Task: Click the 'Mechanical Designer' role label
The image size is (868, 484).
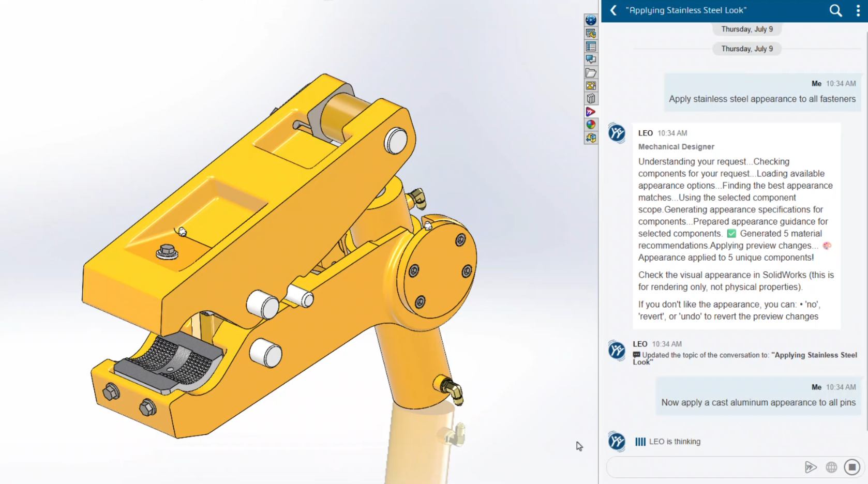Action: [x=676, y=147]
